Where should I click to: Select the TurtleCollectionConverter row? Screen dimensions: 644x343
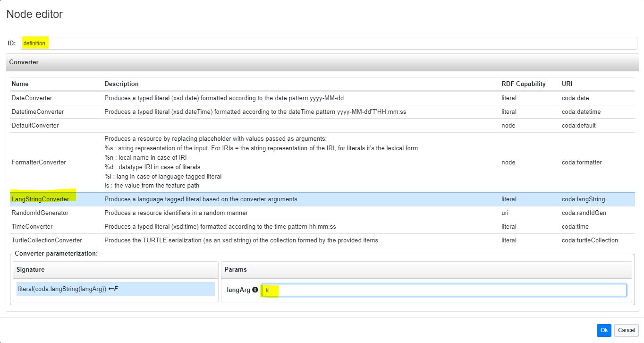[47, 240]
